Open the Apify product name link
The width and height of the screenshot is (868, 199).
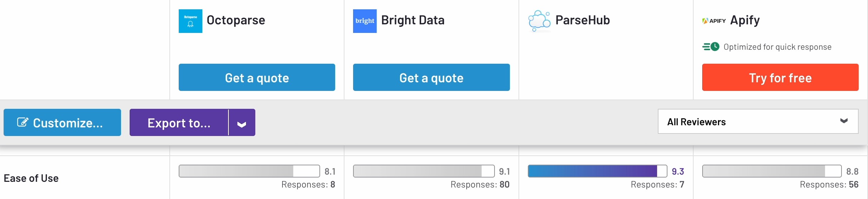click(745, 20)
